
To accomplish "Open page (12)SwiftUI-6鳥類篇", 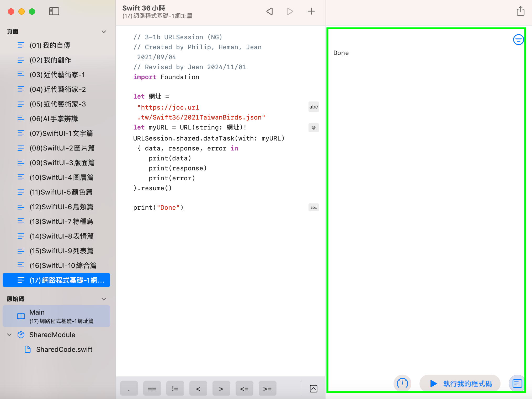I will [x=61, y=207].
